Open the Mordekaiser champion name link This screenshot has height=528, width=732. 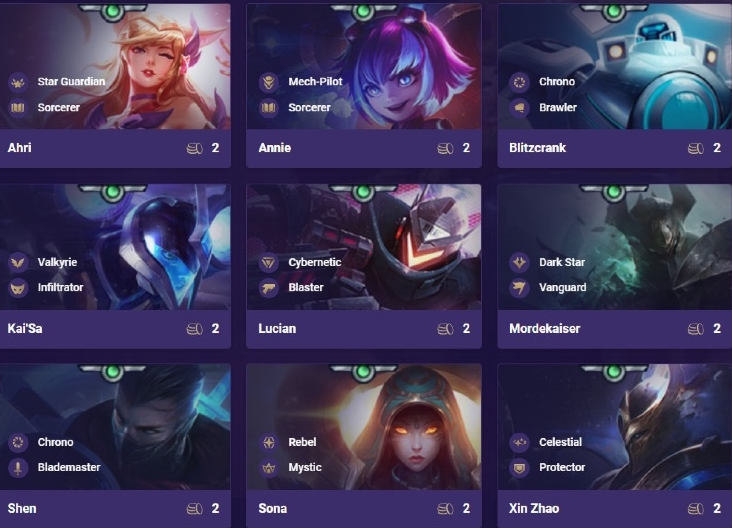[x=544, y=329]
